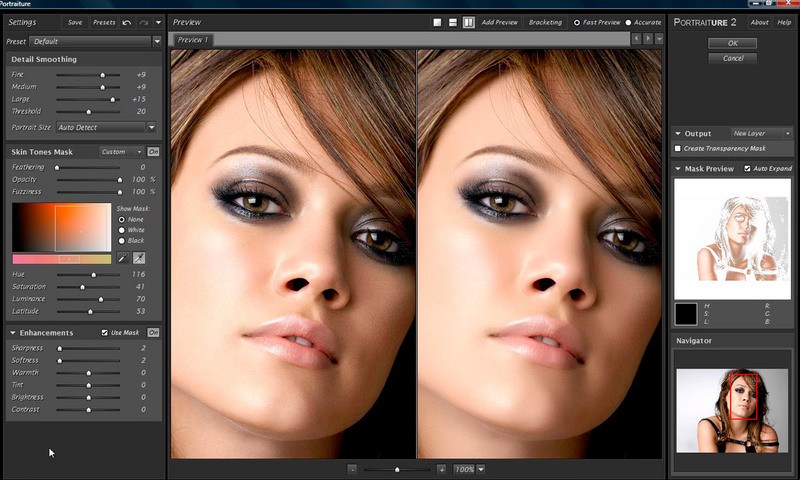This screenshot has height=480, width=800.
Task: Choose Show Mask None option
Action: (121, 219)
